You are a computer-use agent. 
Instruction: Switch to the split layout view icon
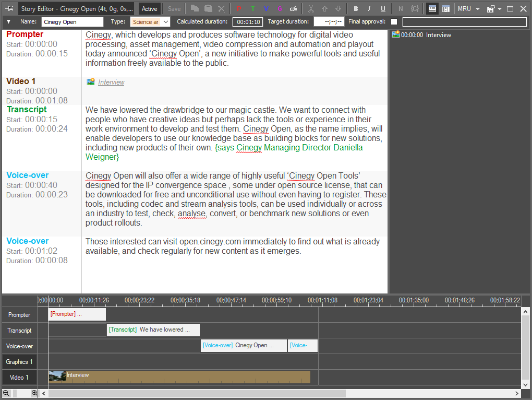tap(446, 9)
